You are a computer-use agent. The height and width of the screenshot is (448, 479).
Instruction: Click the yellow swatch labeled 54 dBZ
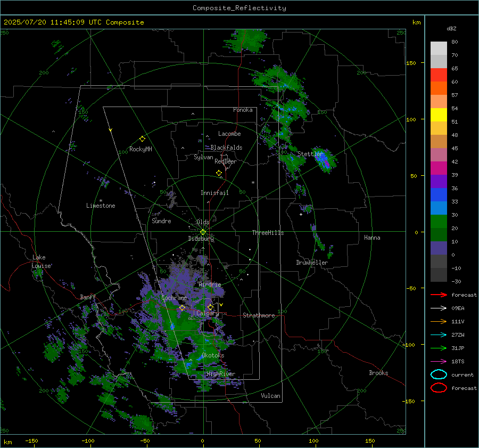pos(439,115)
